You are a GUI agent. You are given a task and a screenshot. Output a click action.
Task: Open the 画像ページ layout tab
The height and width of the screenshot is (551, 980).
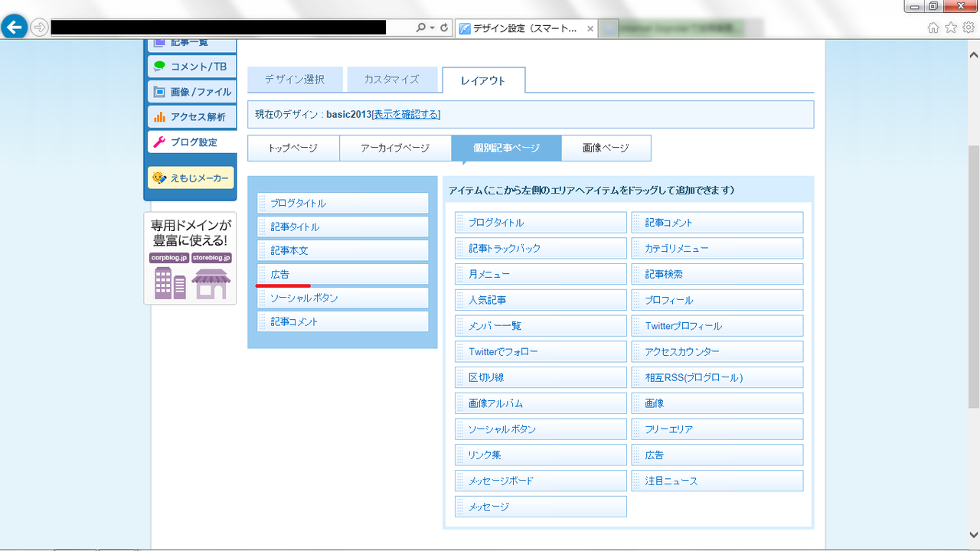[x=606, y=148]
